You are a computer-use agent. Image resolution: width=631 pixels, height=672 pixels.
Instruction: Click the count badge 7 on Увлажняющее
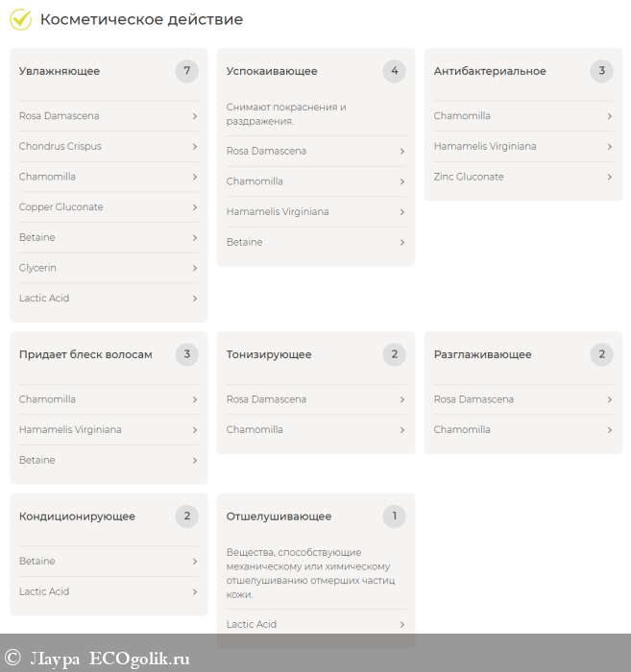186,71
